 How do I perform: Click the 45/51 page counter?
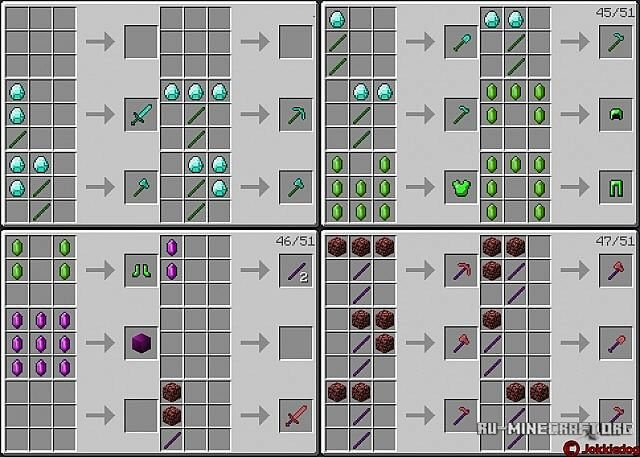coord(615,13)
